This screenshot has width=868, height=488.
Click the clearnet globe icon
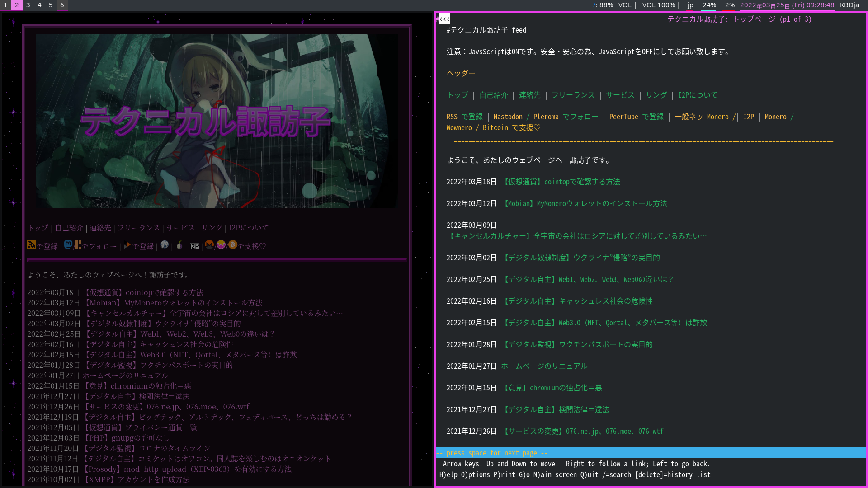165,245
